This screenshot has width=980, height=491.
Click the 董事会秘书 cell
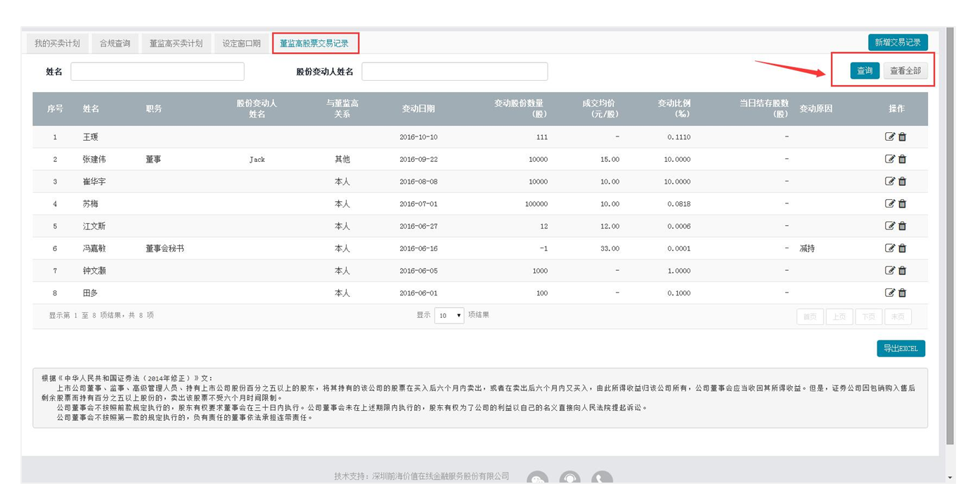[x=165, y=248]
